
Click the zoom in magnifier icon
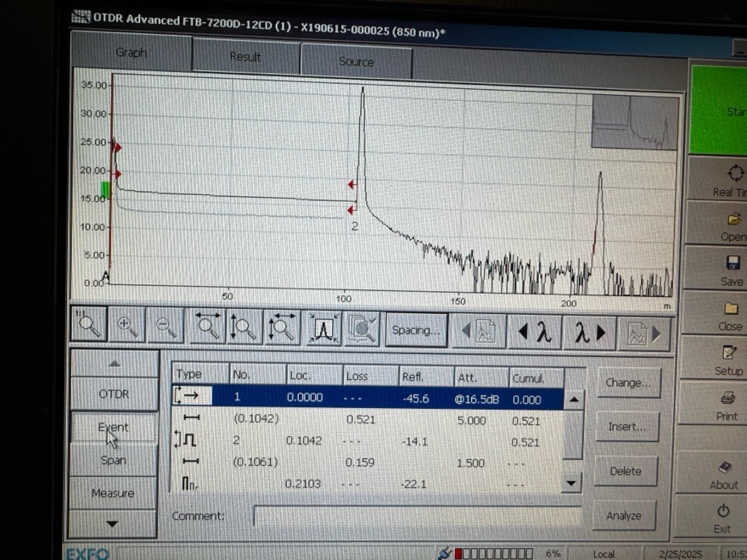coord(127,326)
